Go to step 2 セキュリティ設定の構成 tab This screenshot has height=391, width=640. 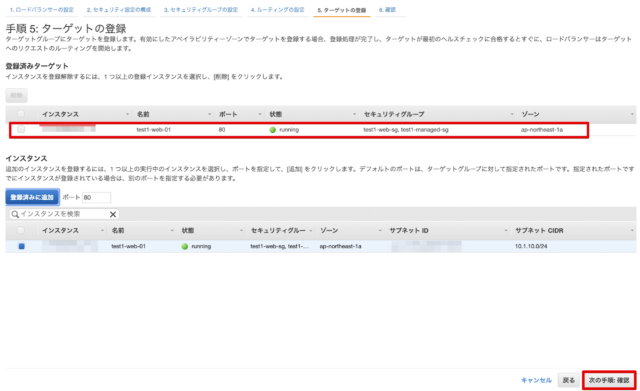click(x=119, y=10)
